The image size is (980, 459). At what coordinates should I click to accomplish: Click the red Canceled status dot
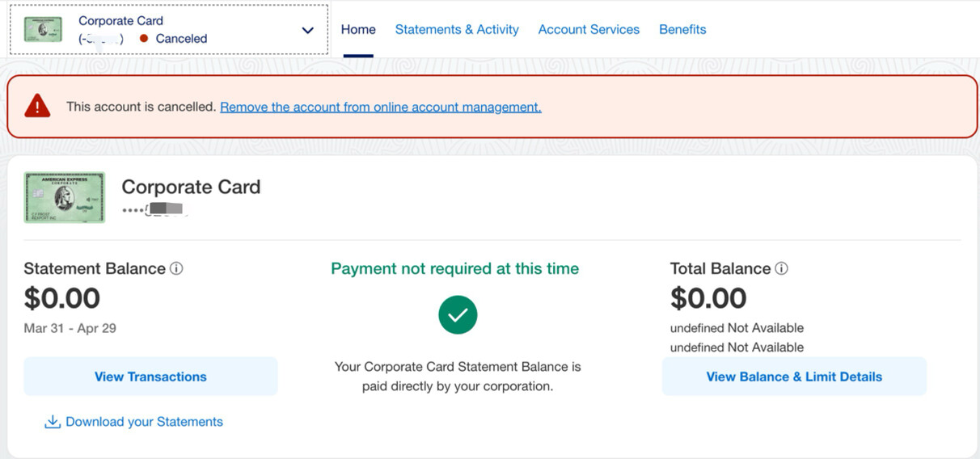[144, 38]
